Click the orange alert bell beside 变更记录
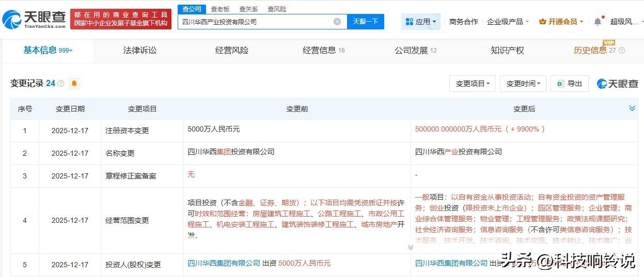The image size is (644, 277). pos(74,84)
